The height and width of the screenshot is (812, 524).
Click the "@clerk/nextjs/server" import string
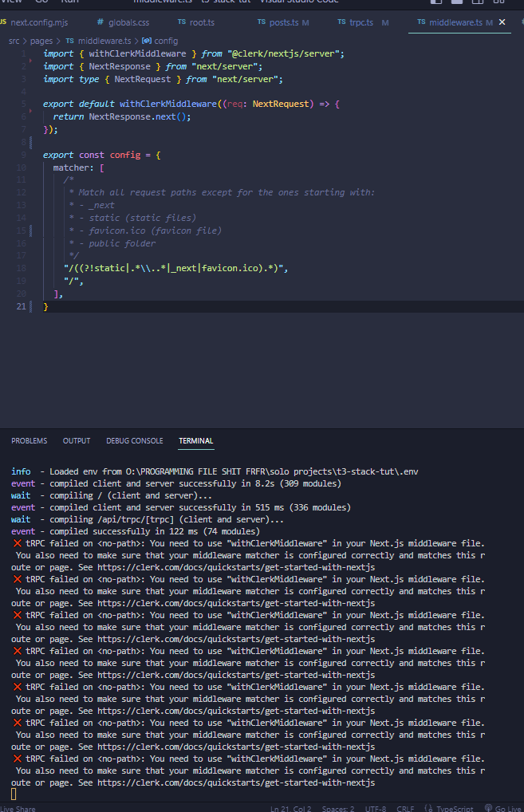pyautogui.click(x=283, y=54)
